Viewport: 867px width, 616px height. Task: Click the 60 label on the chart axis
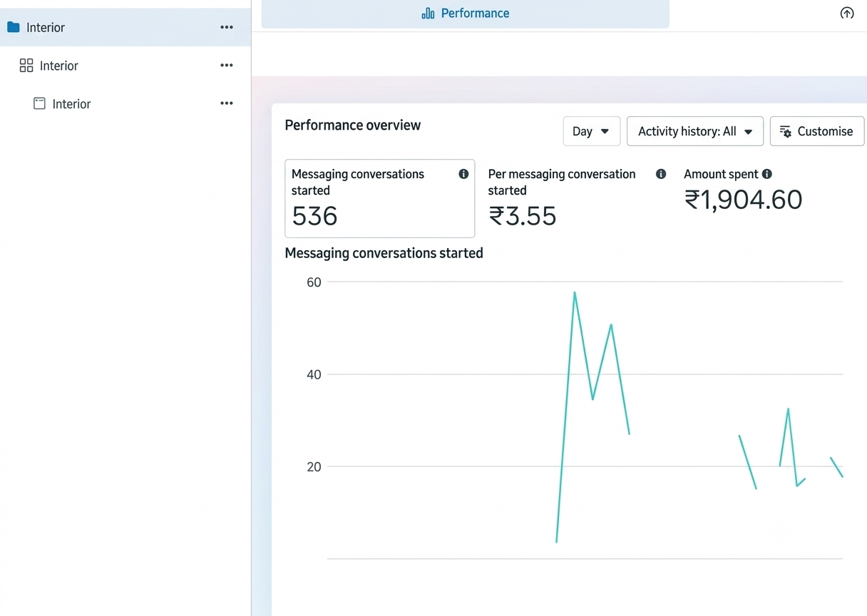[x=314, y=282]
